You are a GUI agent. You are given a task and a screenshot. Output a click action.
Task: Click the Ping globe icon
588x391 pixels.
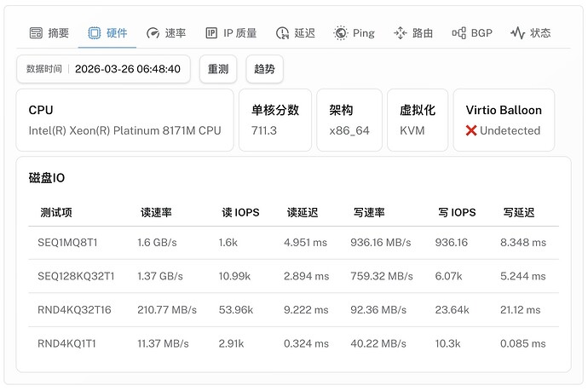(x=341, y=33)
